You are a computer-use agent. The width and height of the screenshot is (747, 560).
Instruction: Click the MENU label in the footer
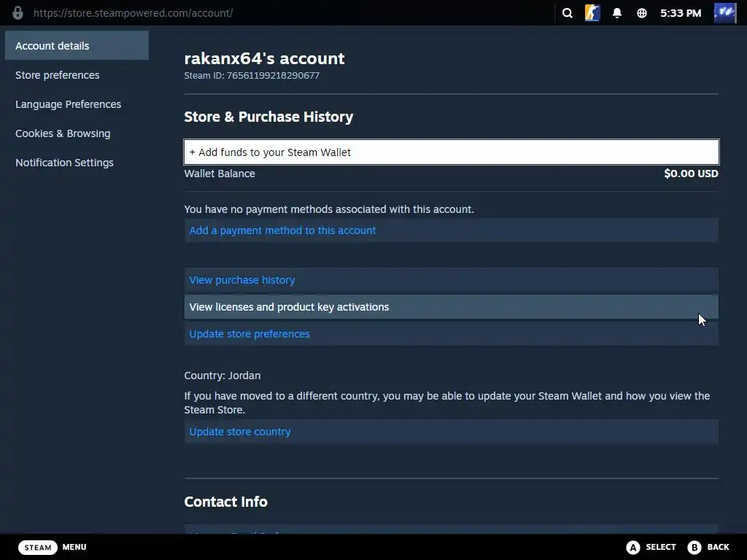(74, 547)
